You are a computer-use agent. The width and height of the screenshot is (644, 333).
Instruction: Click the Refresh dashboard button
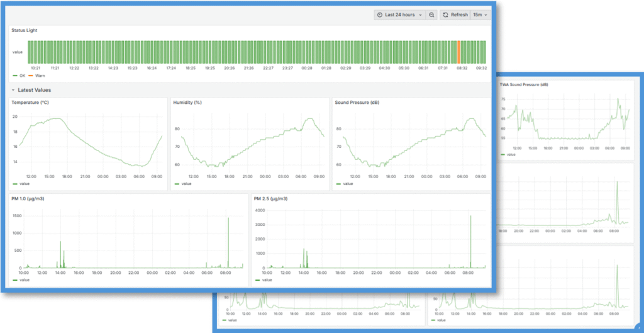pyautogui.click(x=455, y=15)
